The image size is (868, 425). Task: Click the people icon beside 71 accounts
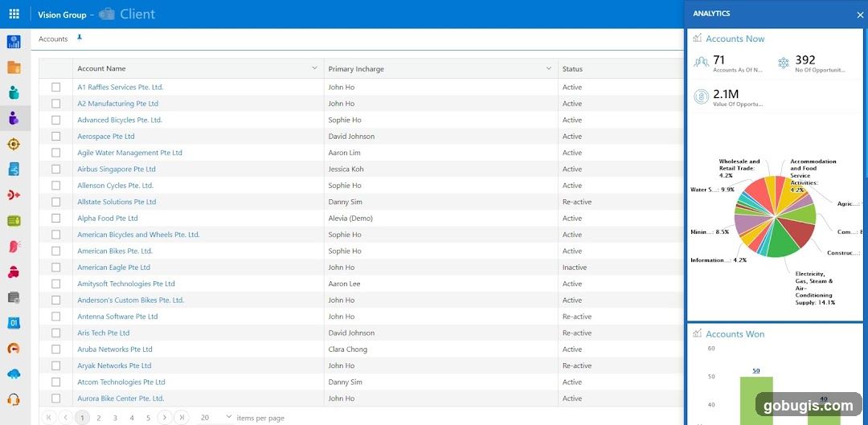(702, 63)
